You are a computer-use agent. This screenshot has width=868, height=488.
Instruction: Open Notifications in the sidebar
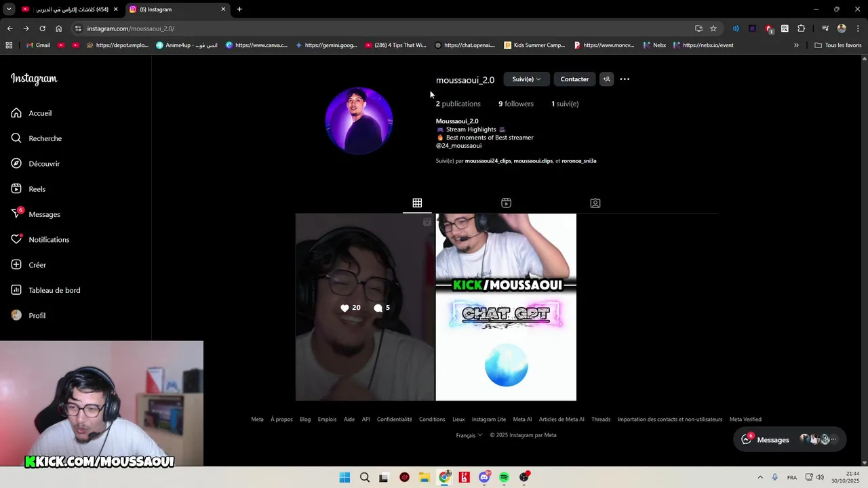tap(40, 239)
